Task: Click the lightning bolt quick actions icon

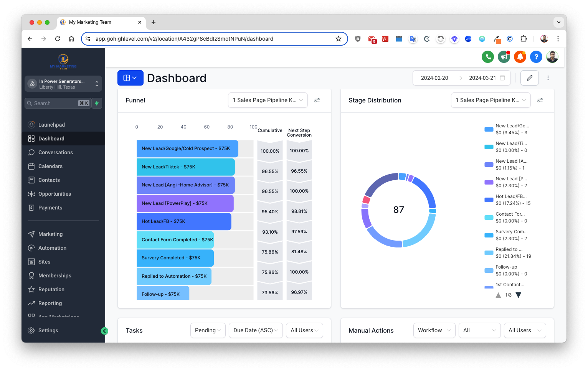Action: (97, 103)
